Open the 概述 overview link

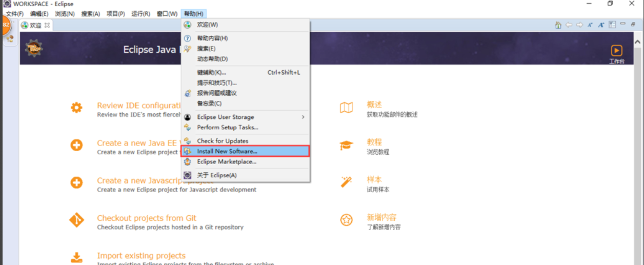[374, 105]
